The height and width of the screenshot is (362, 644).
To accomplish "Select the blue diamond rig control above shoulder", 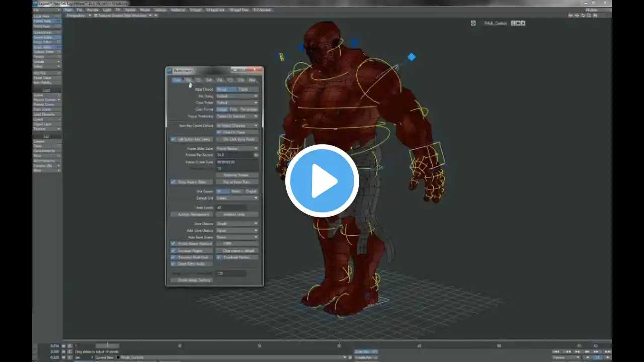I will pos(412,57).
